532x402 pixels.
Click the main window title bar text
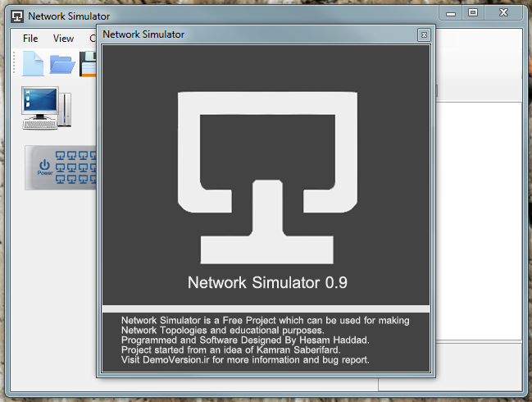click(x=69, y=16)
